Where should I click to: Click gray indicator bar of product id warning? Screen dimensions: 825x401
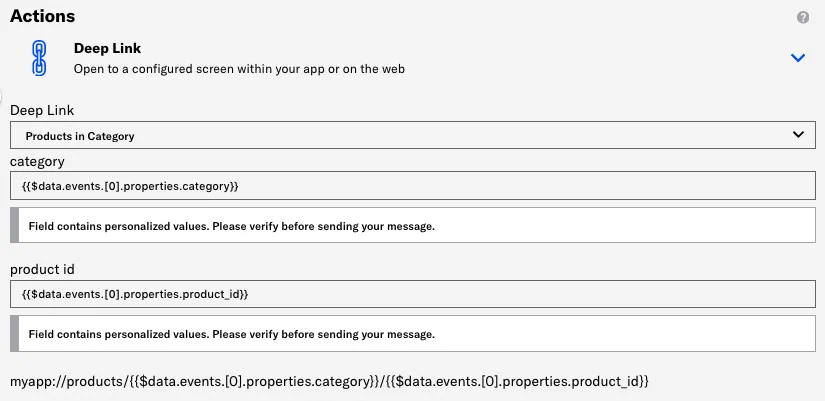pyautogui.click(x=14, y=334)
